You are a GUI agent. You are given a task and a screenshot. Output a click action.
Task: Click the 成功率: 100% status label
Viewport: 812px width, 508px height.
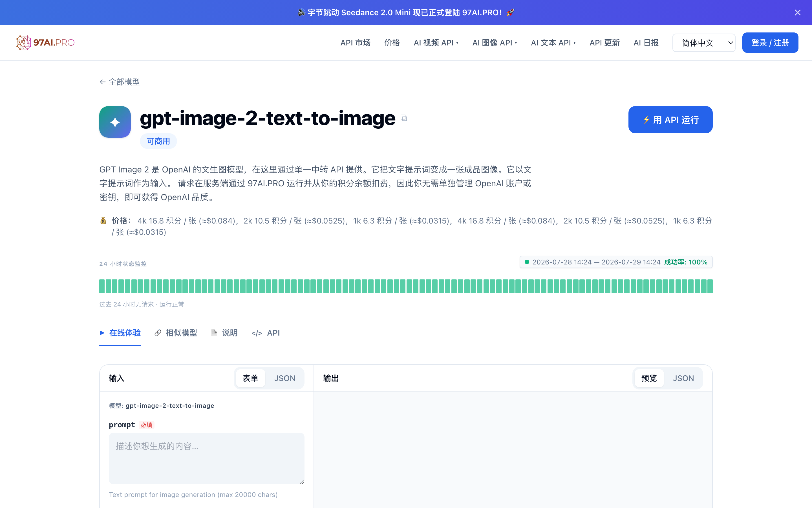pos(686,262)
